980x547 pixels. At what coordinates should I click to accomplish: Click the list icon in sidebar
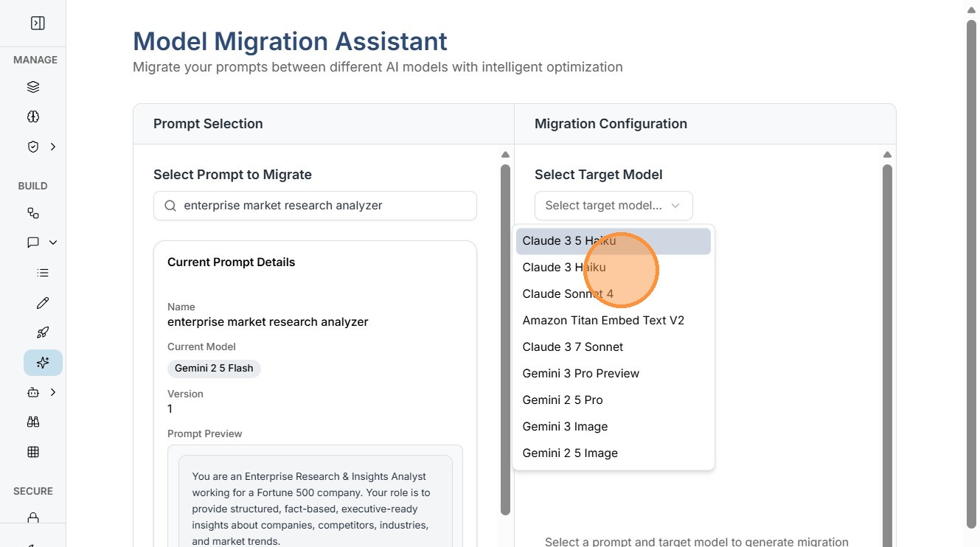[43, 273]
